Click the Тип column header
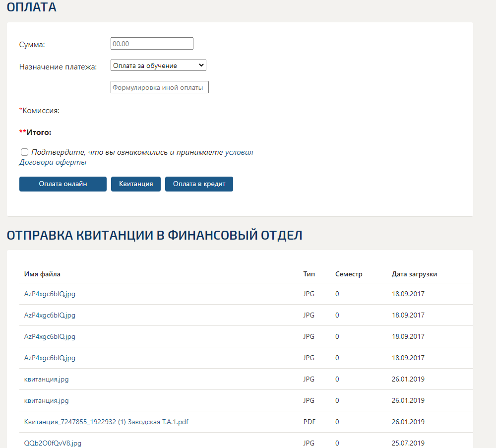 309,274
